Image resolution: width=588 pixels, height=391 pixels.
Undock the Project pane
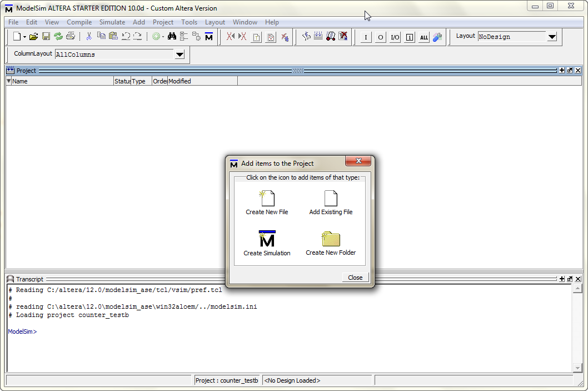570,70
